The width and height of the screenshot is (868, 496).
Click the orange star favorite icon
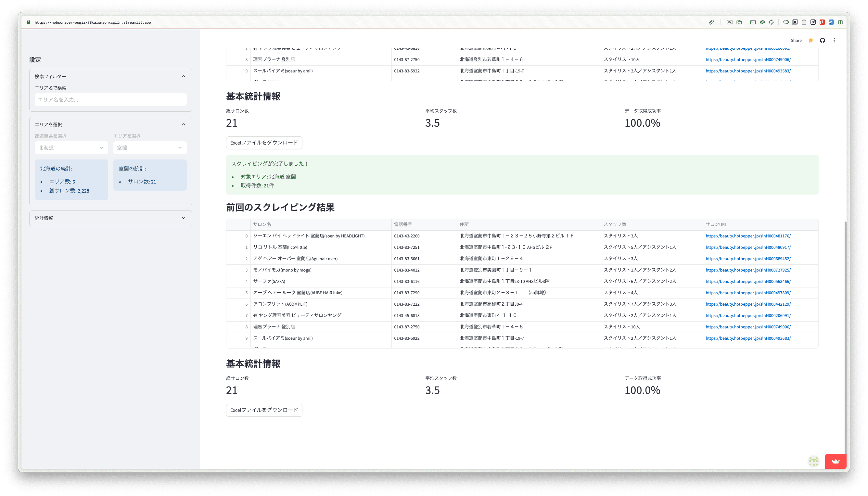pyautogui.click(x=811, y=41)
